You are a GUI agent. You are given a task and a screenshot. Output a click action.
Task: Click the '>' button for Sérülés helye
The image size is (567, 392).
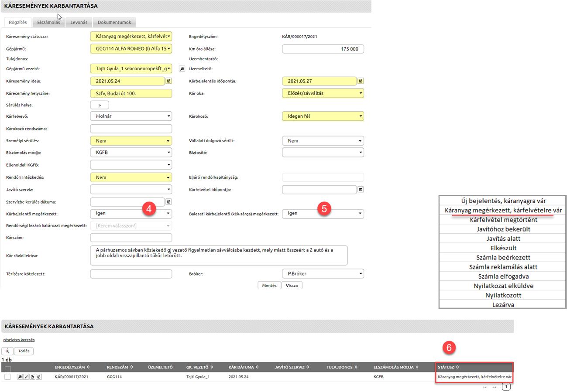tap(100, 105)
